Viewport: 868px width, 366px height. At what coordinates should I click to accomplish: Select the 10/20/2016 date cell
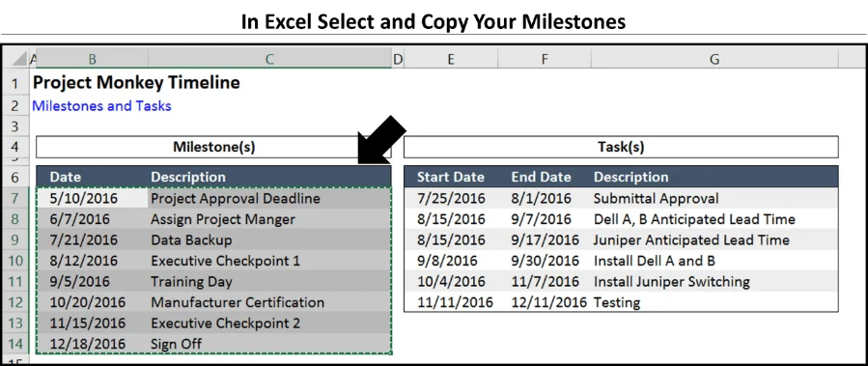pyautogui.click(x=93, y=302)
